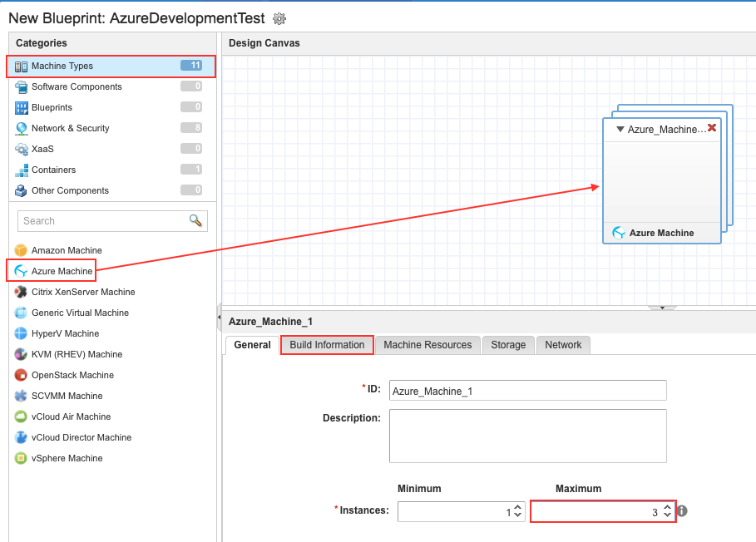Image resolution: width=756 pixels, height=542 pixels.
Task: Switch to the Storage tab
Action: click(508, 345)
